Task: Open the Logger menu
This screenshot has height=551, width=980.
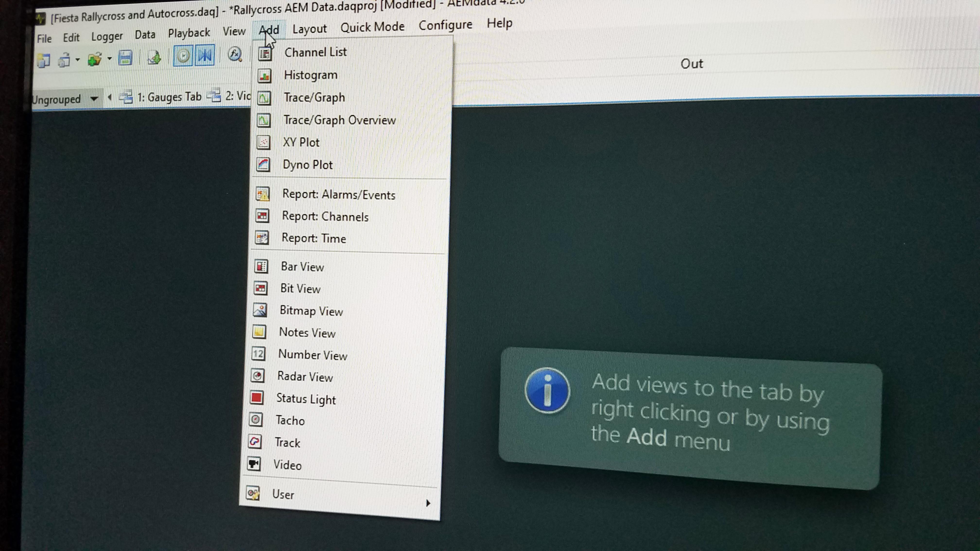Action: 107,36
